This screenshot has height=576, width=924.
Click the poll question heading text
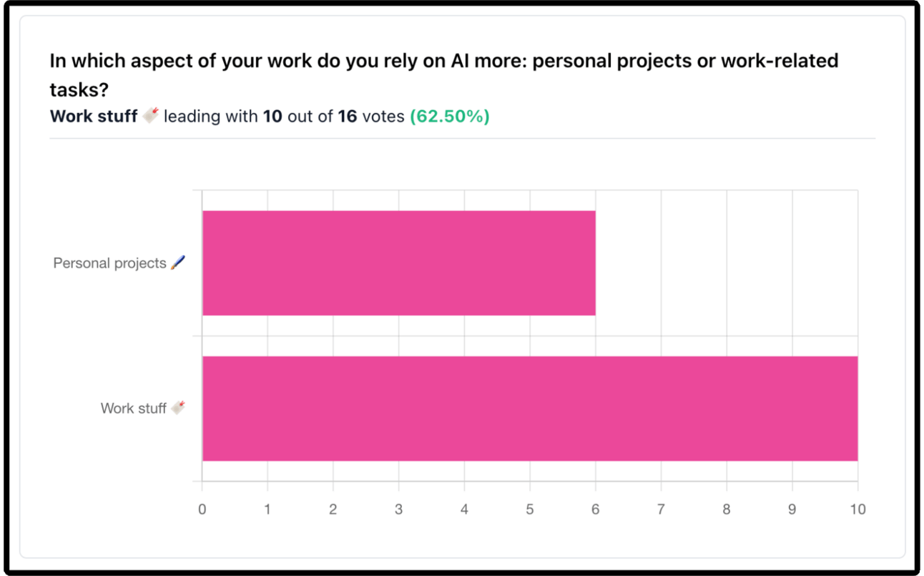443,74
